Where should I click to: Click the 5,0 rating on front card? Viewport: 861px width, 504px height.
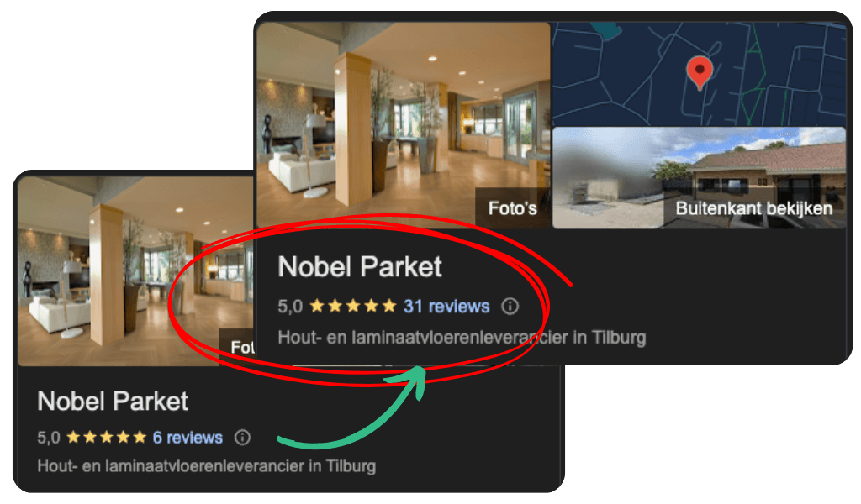(290, 306)
